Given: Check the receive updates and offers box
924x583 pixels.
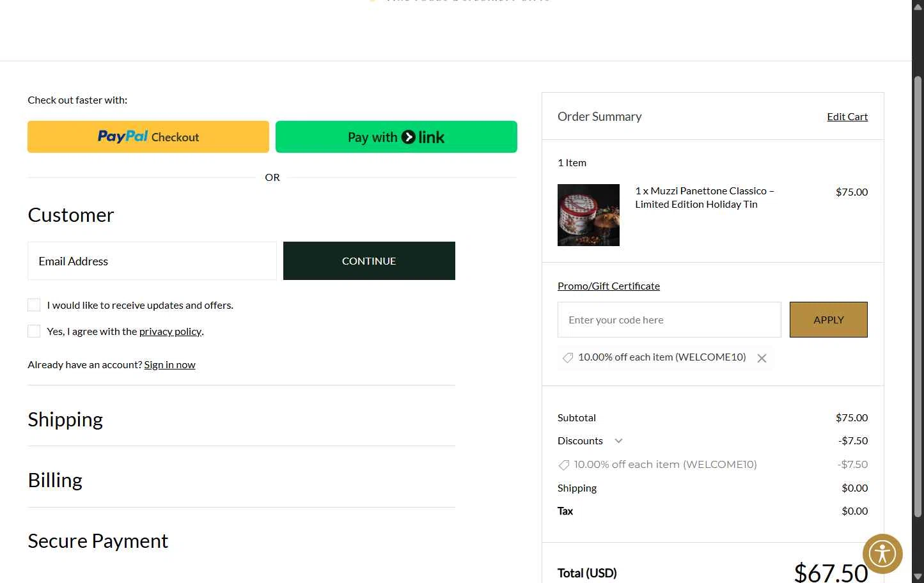Looking at the screenshot, I should tap(34, 305).
